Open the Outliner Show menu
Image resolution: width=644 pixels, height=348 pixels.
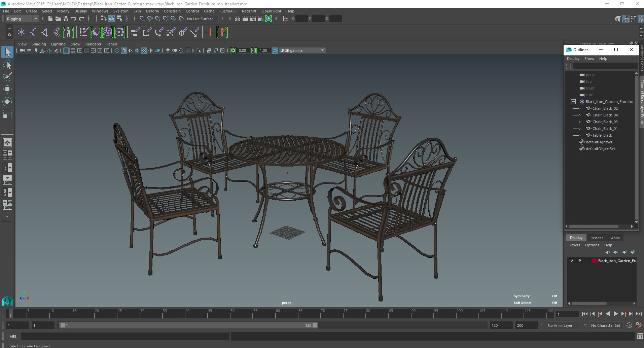[x=589, y=59]
